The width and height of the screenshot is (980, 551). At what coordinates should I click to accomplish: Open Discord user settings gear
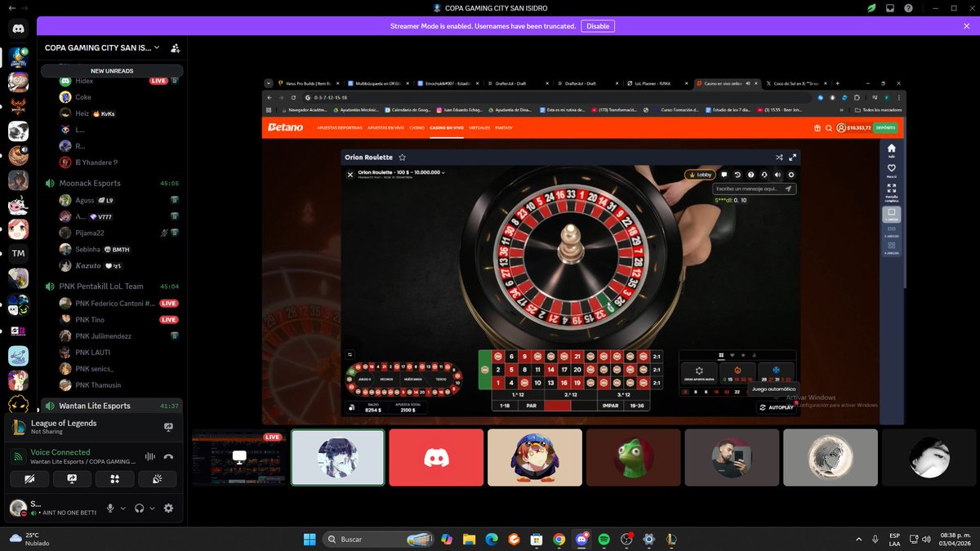pos(168,508)
